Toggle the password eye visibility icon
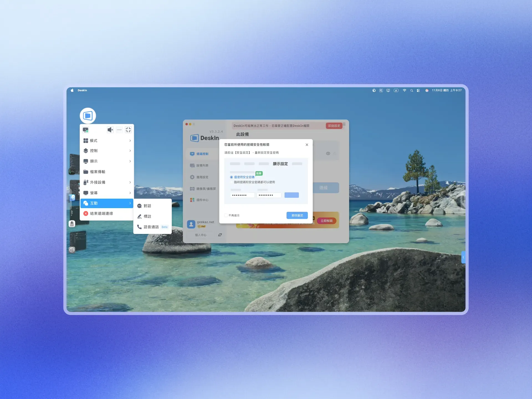Image resolution: width=532 pixels, height=399 pixels. (328, 154)
